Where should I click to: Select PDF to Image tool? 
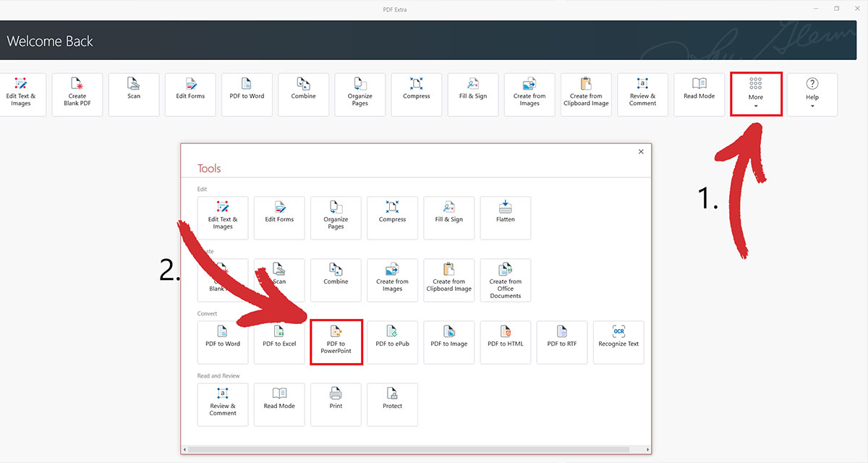[449, 342]
